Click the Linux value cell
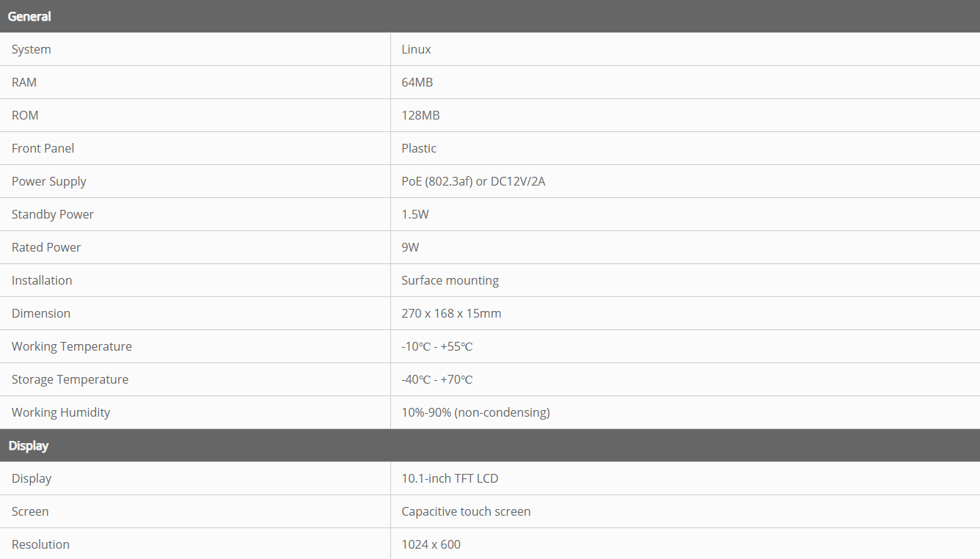Image resolution: width=980 pixels, height=559 pixels. click(x=416, y=49)
